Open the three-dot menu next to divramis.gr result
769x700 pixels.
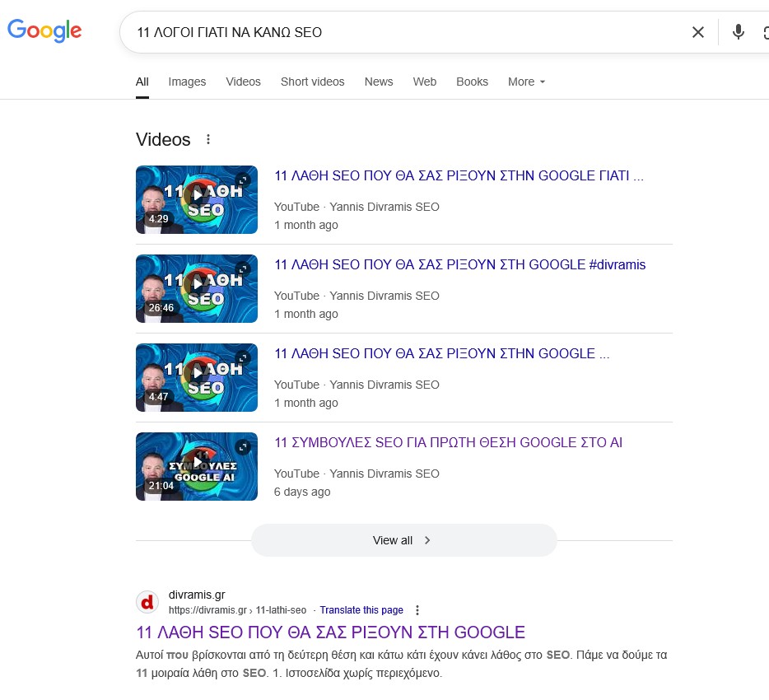[417, 610]
